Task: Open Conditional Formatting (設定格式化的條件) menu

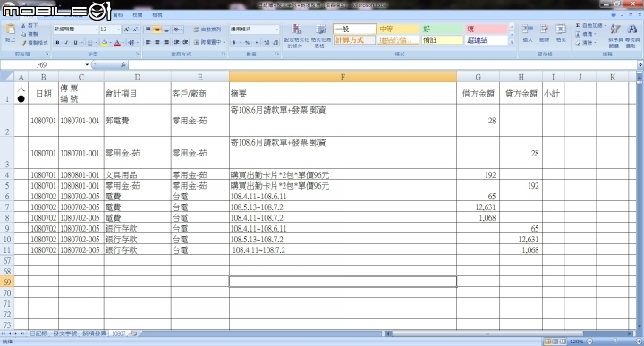Action: 296,36
